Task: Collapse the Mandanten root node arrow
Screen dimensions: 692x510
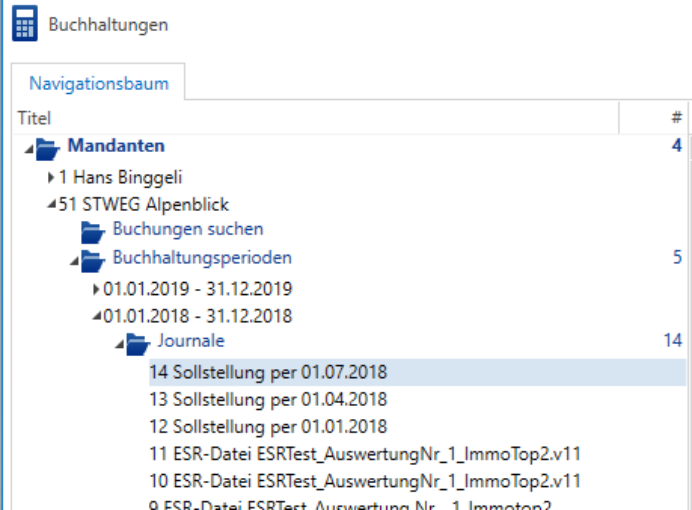Action: click(29, 150)
